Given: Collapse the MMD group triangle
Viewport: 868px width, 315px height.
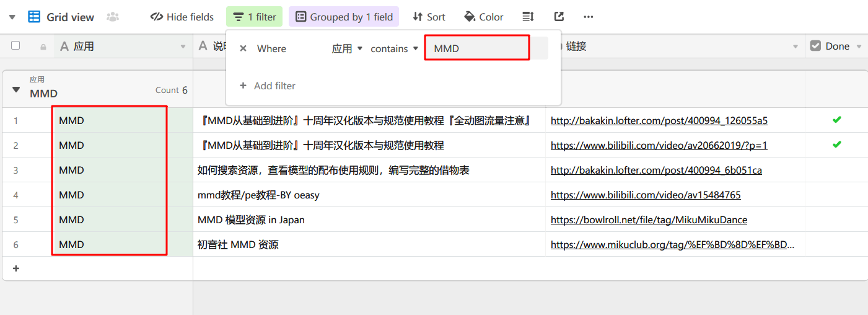Looking at the screenshot, I should pyautogui.click(x=16, y=89).
